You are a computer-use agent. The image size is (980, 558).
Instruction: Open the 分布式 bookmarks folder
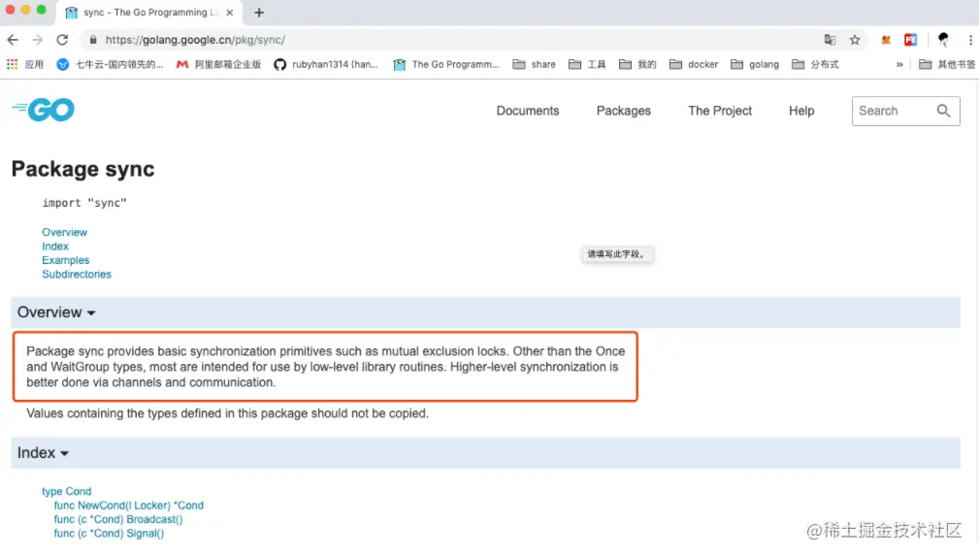tap(815, 64)
